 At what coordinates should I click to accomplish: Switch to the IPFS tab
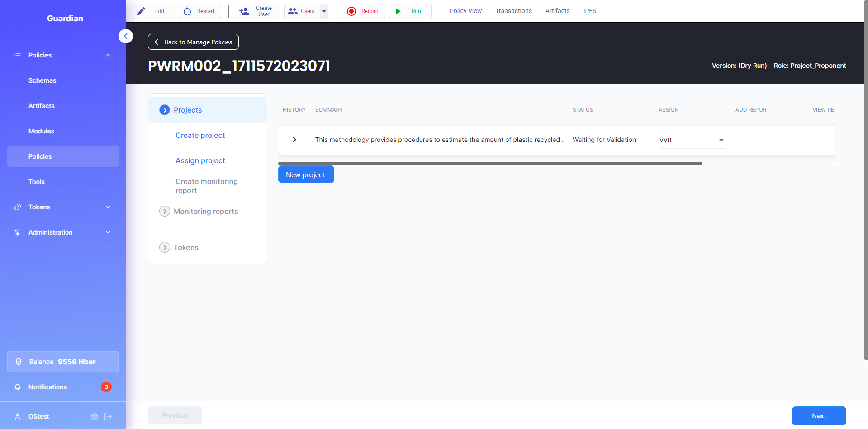[589, 11]
